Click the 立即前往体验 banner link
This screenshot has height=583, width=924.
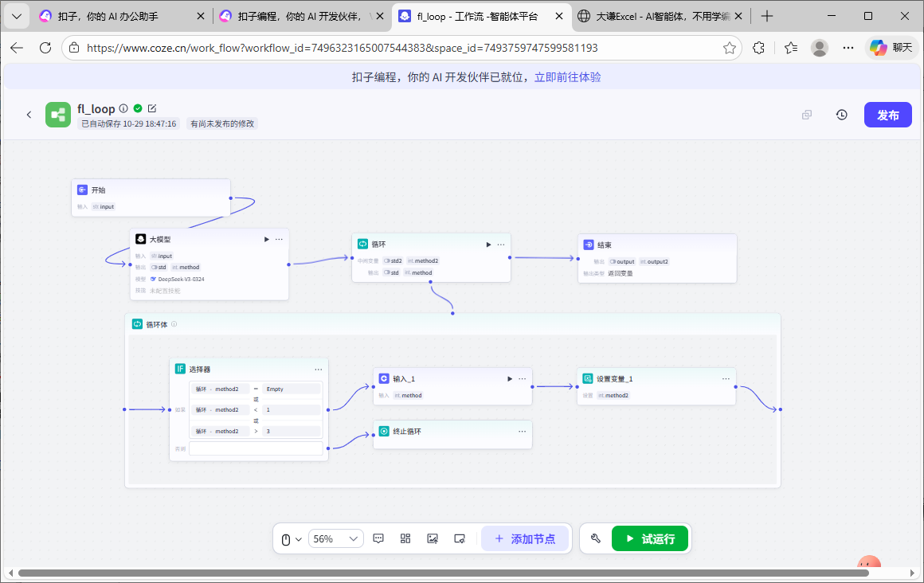(567, 77)
